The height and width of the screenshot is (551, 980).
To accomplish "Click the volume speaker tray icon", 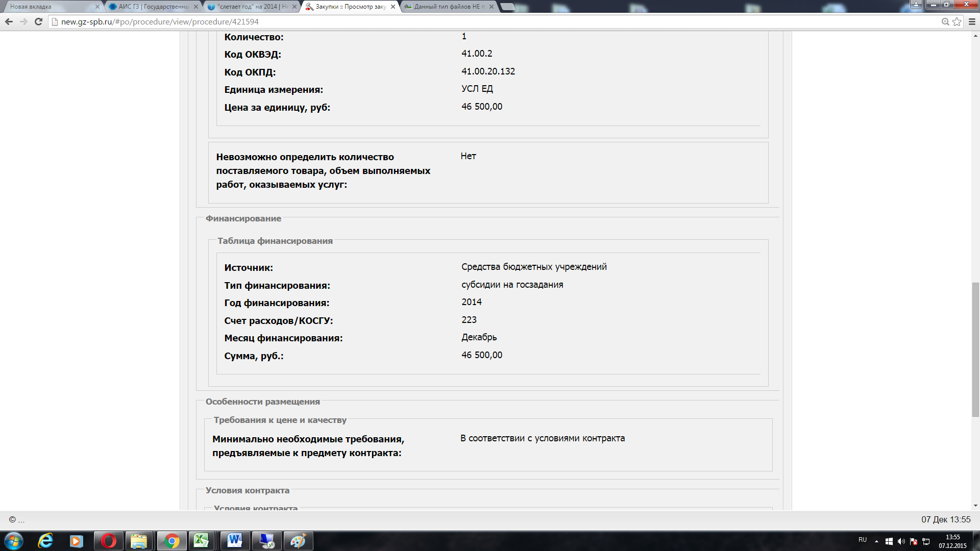I will tap(901, 541).
